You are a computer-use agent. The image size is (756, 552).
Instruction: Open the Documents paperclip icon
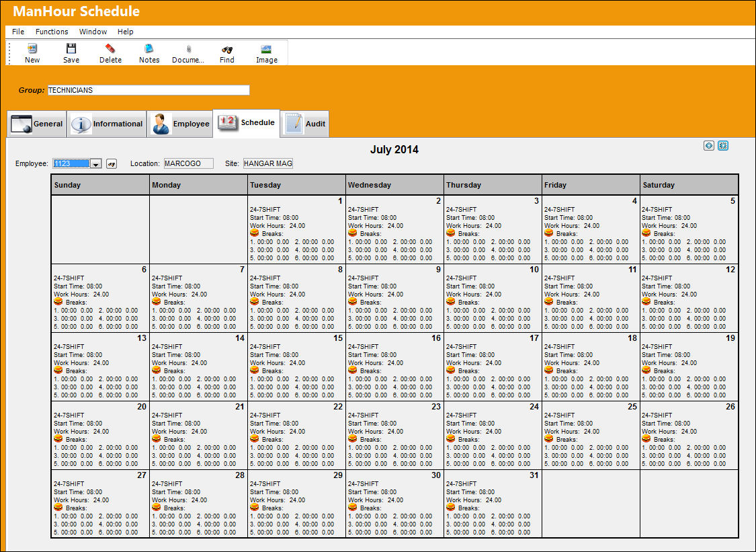click(x=188, y=48)
